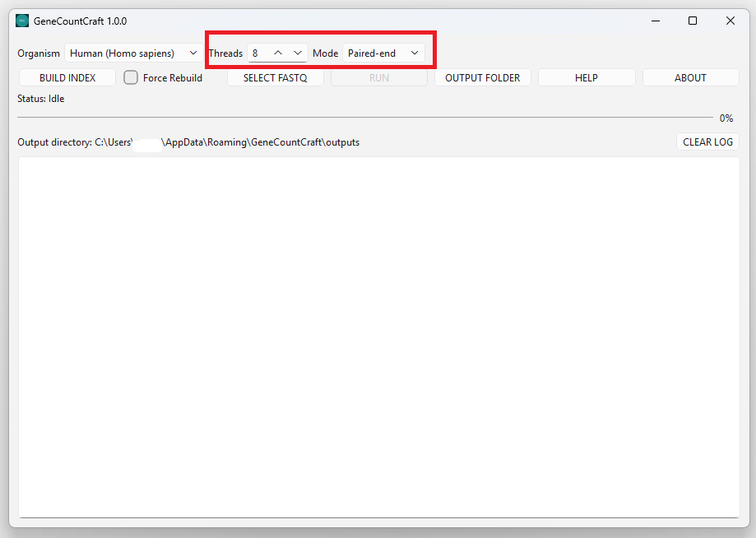
Task: Expand the Threads selector dropdown arrow
Action: (297, 53)
